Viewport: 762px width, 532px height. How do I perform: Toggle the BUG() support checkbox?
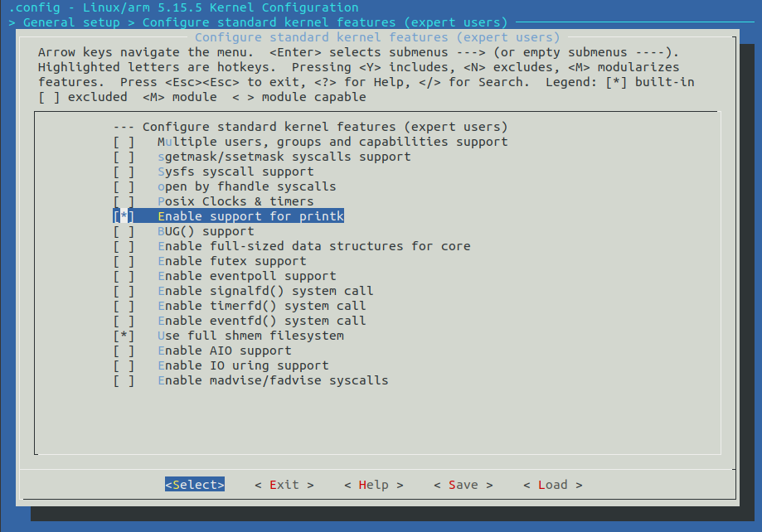coord(124,231)
